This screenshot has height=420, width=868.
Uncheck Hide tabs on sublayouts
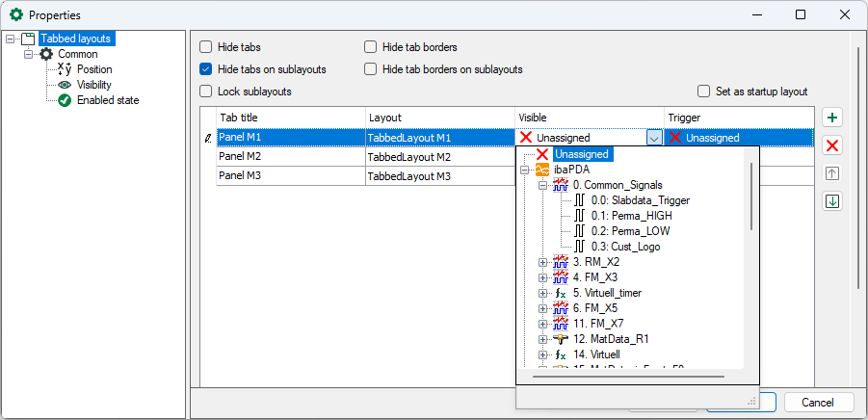(206, 69)
